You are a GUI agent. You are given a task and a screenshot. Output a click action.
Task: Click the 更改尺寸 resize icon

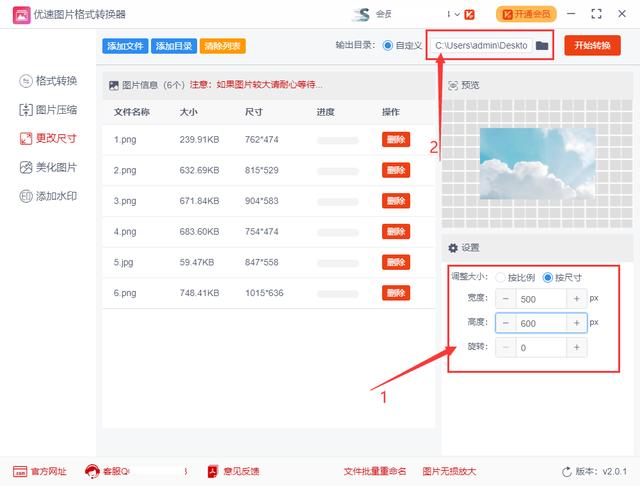click(x=26, y=139)
